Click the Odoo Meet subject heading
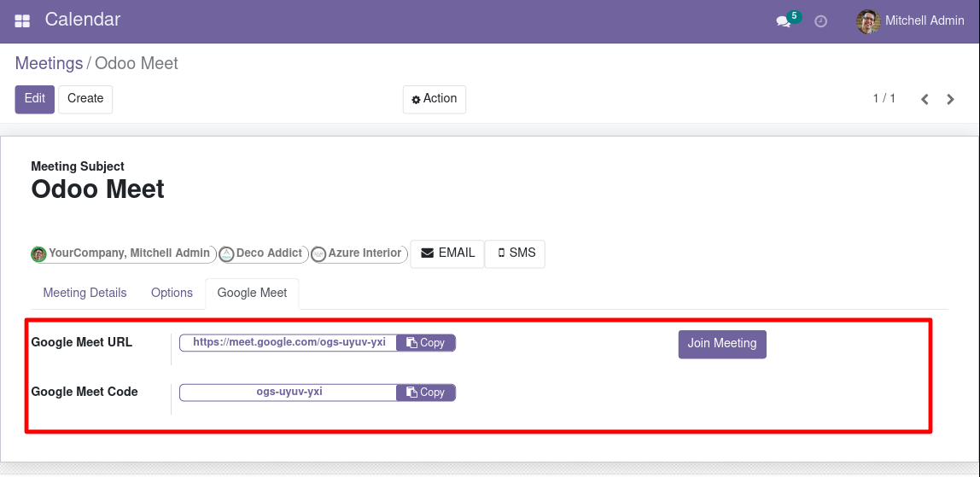 [98, 189]
